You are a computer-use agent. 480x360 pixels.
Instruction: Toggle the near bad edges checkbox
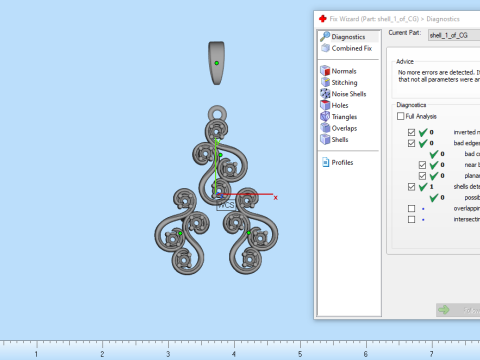pyautogui.click(x=422, y=165)
